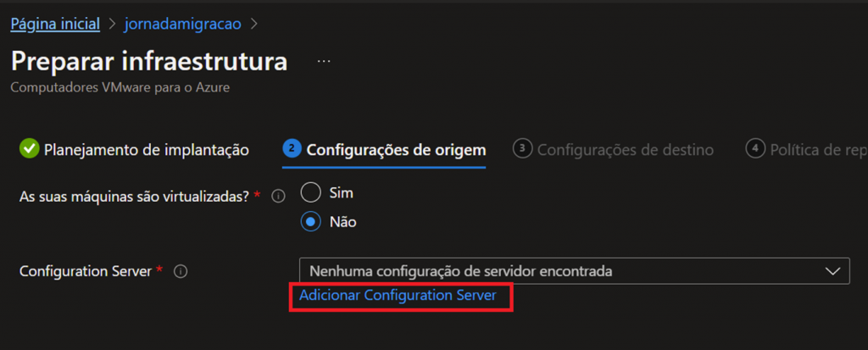Show info tooltip for virtualized machines question
868x350 pixels.
276,197
